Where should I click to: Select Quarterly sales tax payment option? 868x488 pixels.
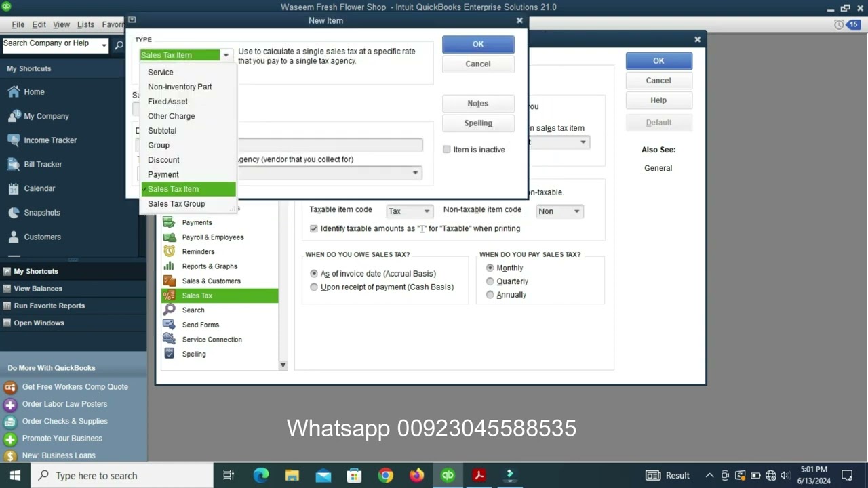[x=490, y=281]
